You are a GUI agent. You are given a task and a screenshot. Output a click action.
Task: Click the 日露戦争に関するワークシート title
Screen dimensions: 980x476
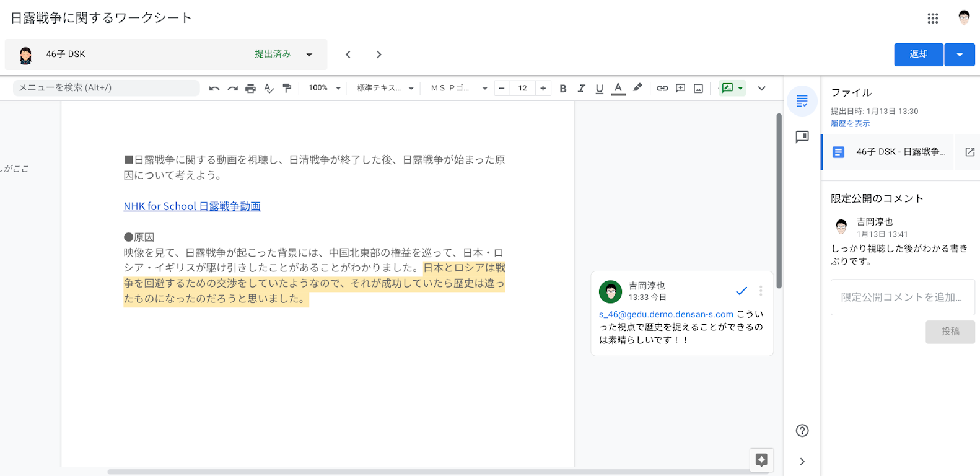tap(101, 18)
